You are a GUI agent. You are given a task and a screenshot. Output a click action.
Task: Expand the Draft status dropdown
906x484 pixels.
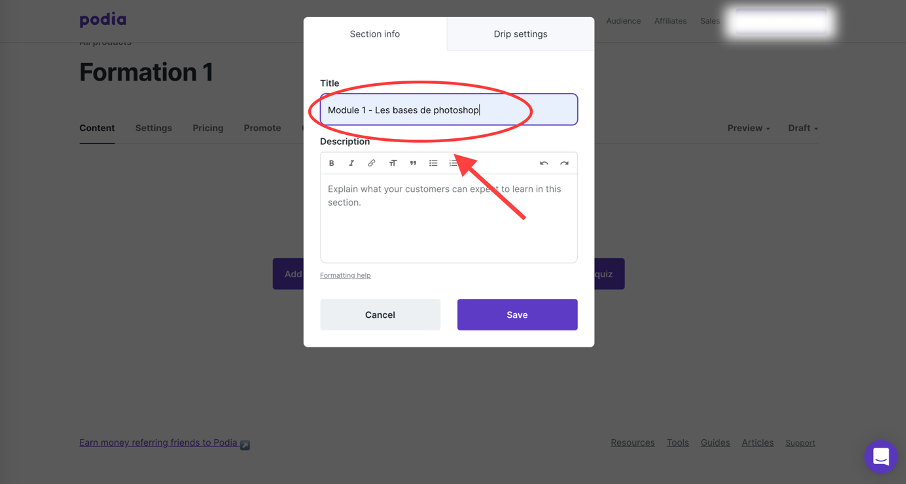803,128
